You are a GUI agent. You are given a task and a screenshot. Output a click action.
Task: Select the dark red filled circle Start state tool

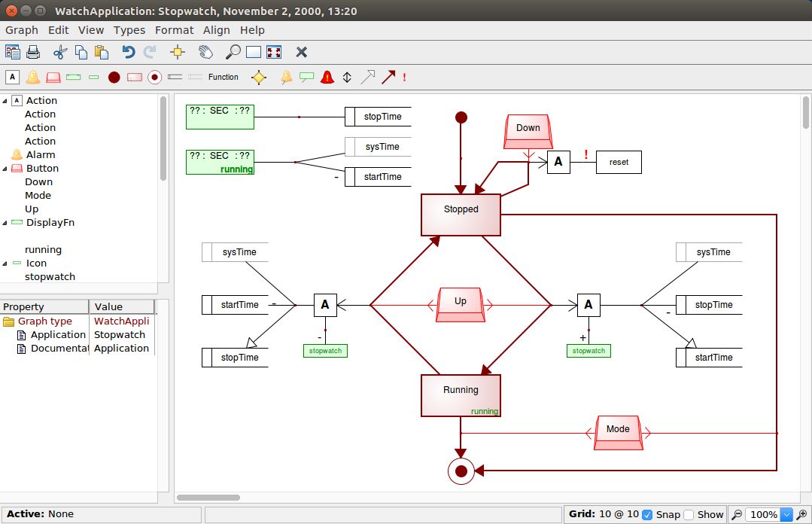(x=114, y=77)
